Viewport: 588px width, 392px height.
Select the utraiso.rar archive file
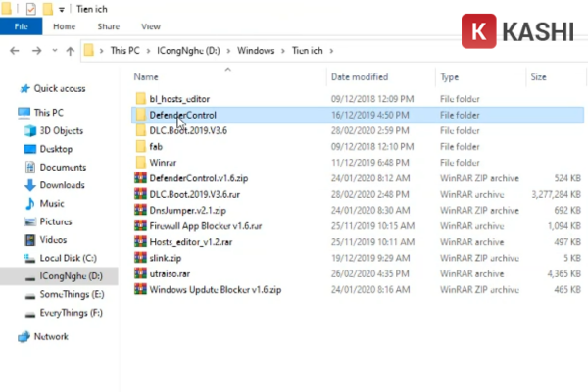tap(170, 274)
